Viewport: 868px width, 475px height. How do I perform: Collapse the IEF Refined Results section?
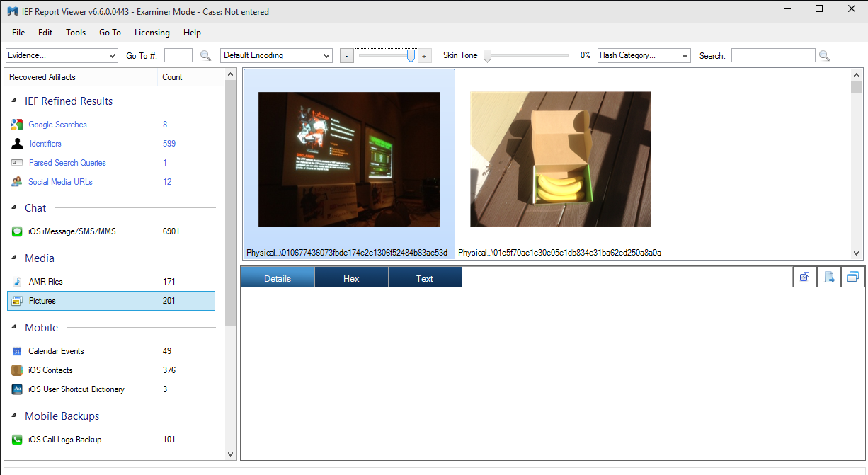(x=15, y=101)
